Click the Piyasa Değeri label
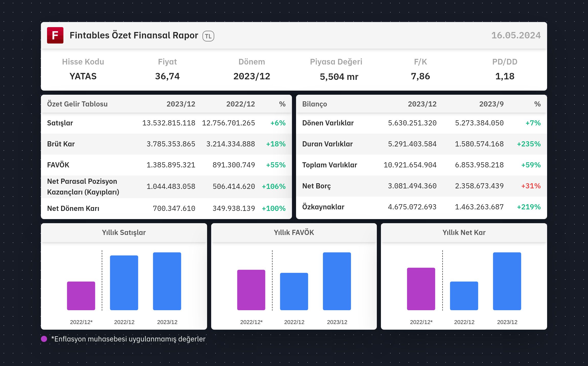 (x=336, y=62)
